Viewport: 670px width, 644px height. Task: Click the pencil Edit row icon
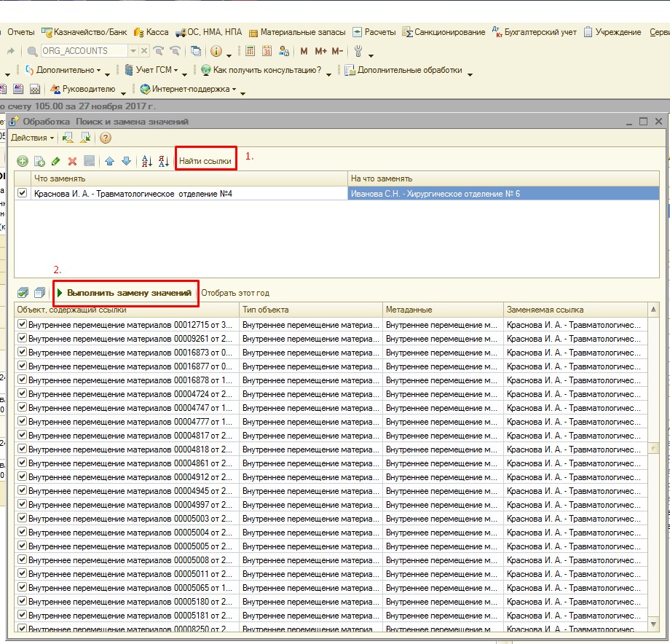[56, 161]
